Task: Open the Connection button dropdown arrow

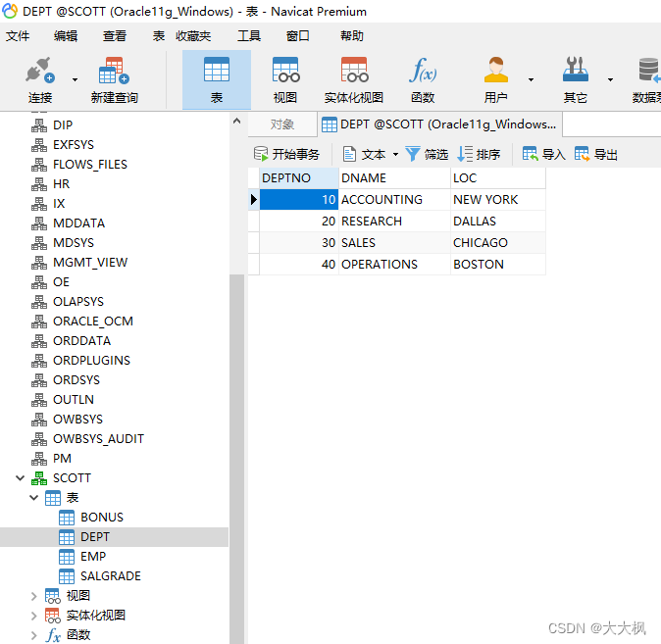Action: [x=75, y=79]
